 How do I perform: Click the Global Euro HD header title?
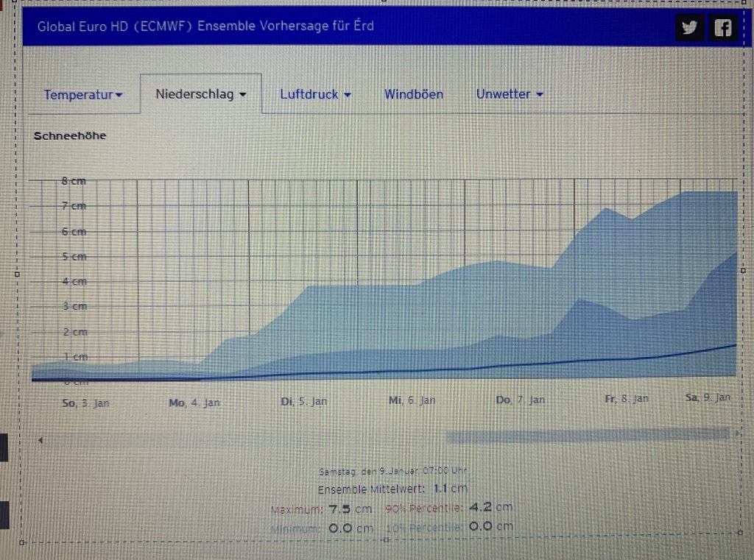coord(205,26)
